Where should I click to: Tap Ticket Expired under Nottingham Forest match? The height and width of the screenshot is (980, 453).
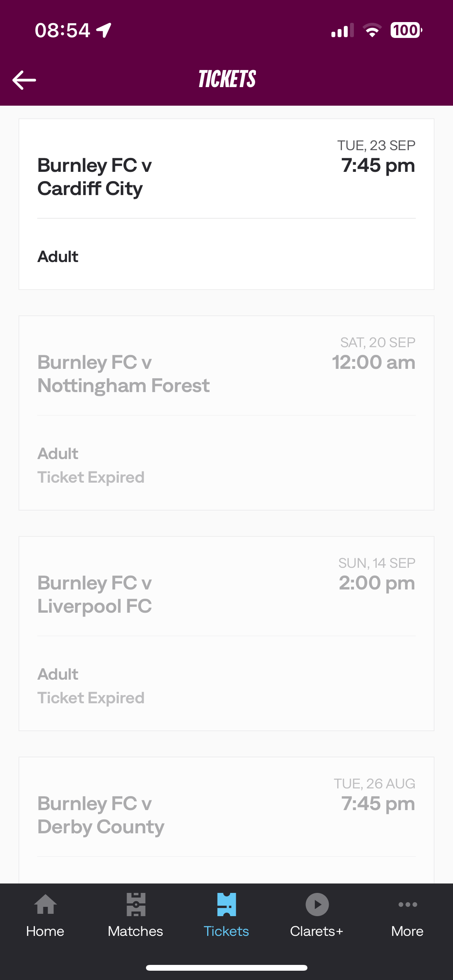(91, 477)
